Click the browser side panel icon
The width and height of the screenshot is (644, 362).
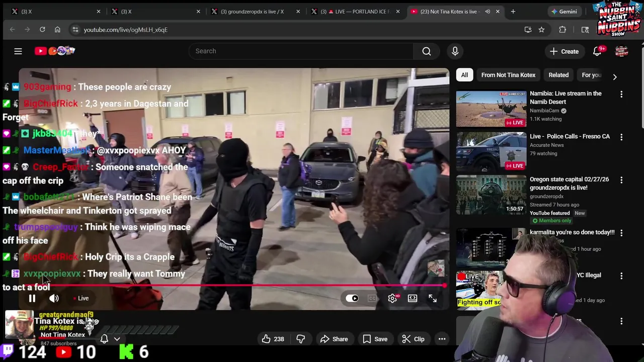[x=585, y=30]
